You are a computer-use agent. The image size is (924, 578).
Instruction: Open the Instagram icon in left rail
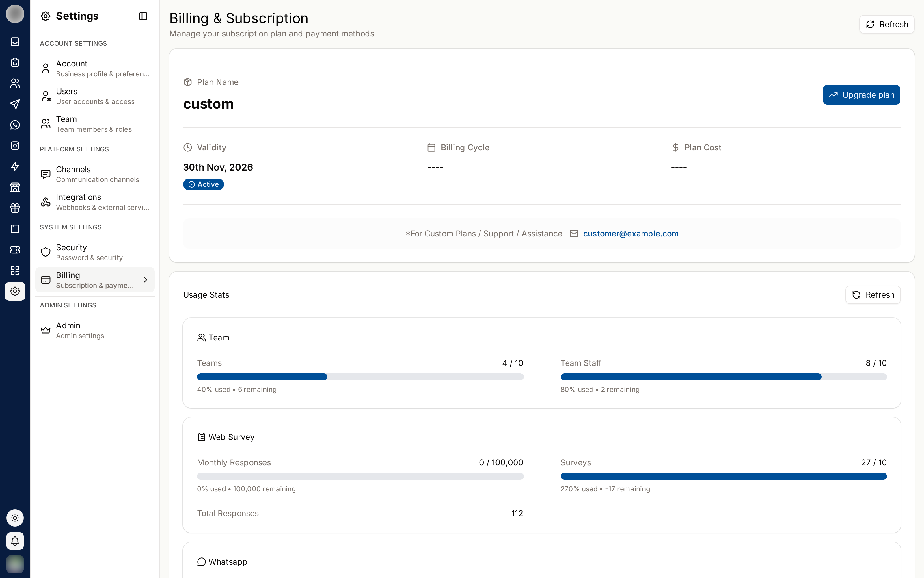pyautogui.click(x=15, y=146)
